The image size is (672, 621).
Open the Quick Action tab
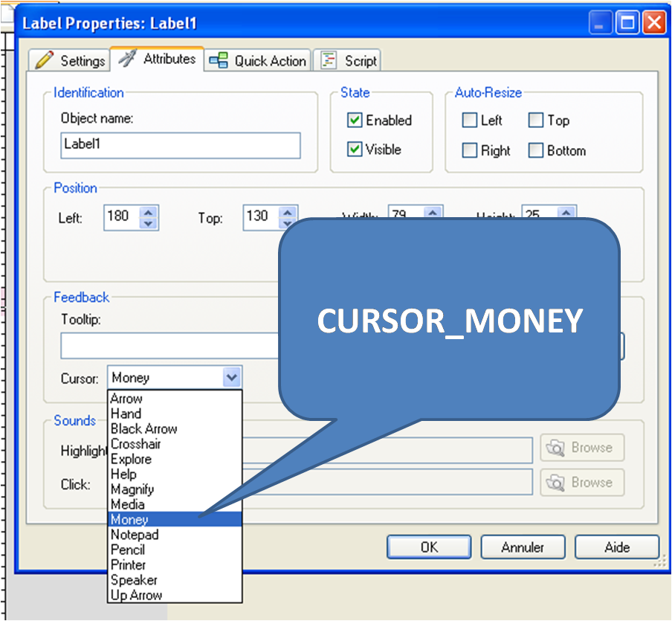tap(258, 61)
